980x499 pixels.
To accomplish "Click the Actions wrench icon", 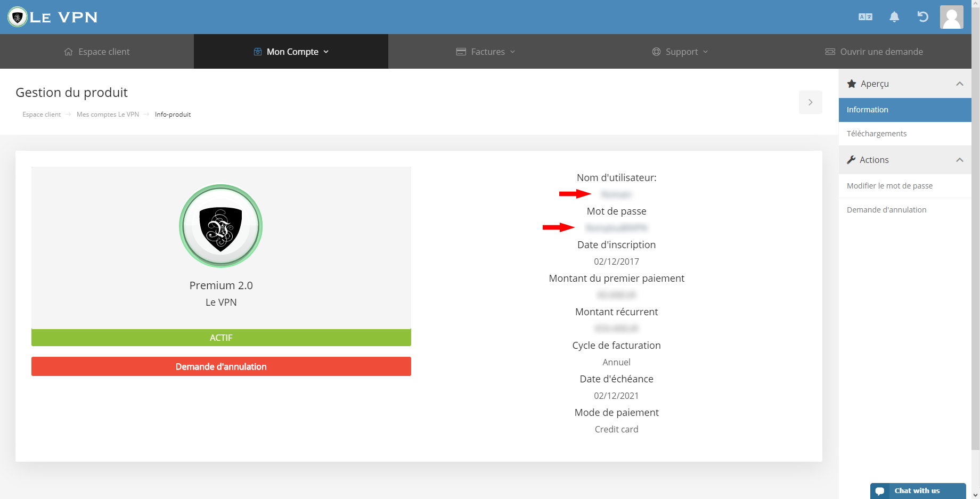I will [x=851, y=160].
